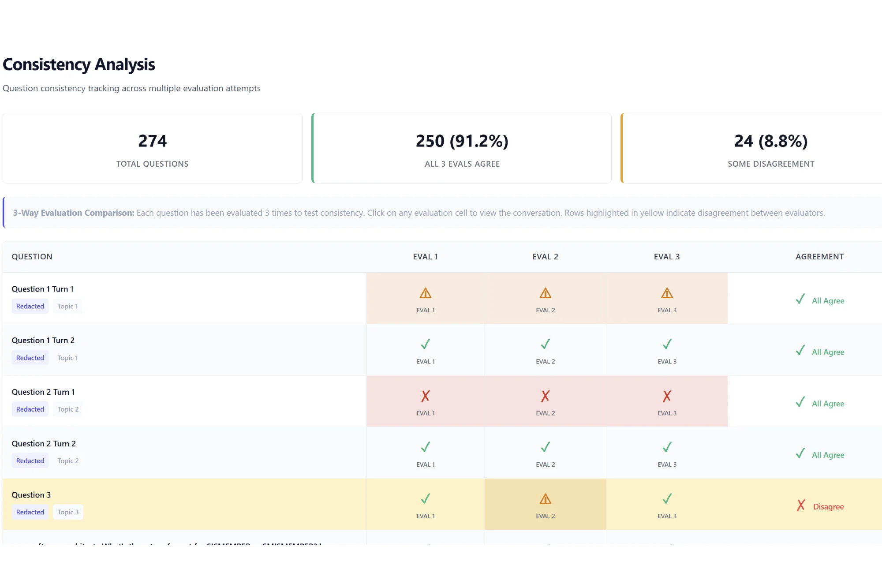882x588 pixels.
Task: Click the QUESTION column header
Action: [32, 257]
